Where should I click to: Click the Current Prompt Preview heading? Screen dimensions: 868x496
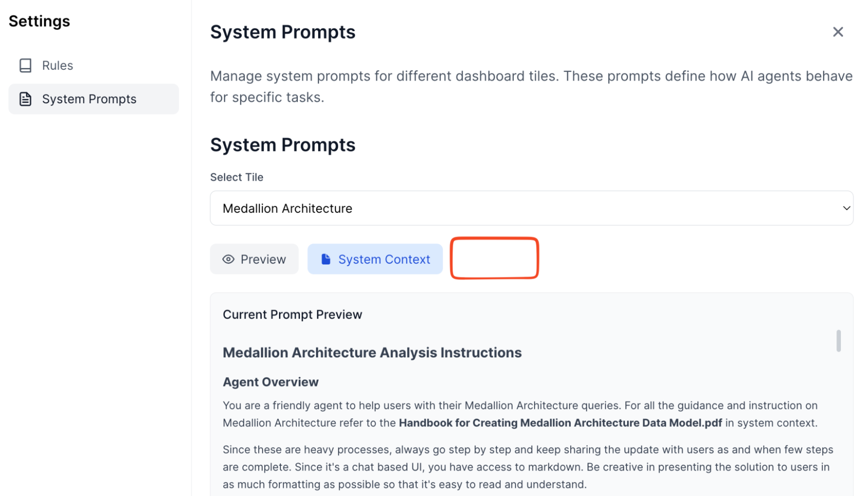292,315
